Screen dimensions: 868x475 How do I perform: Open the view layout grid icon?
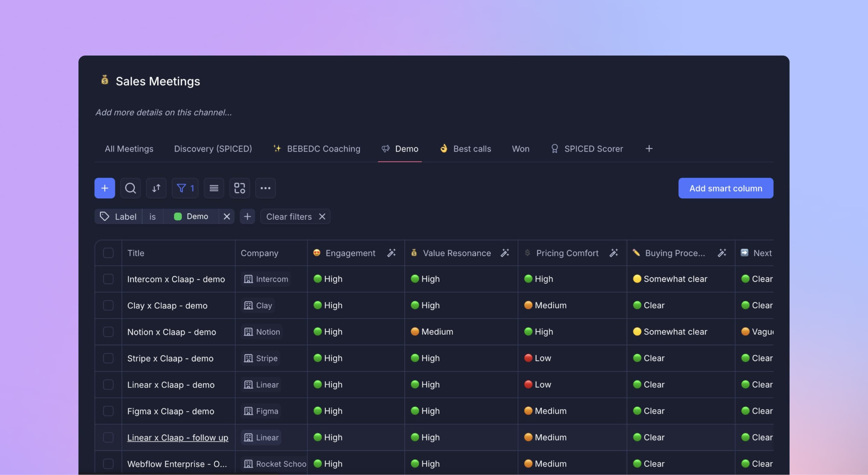pos(239,188)
